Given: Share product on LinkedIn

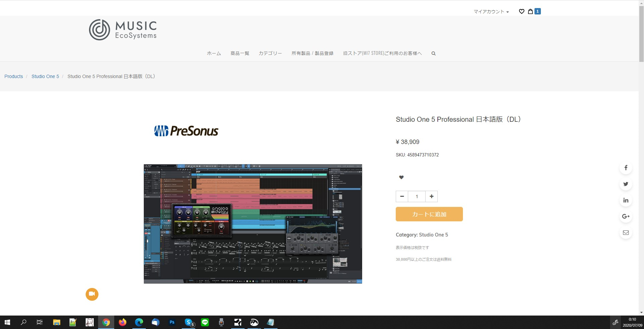Looking at the screenshot, I should point(626,200).
